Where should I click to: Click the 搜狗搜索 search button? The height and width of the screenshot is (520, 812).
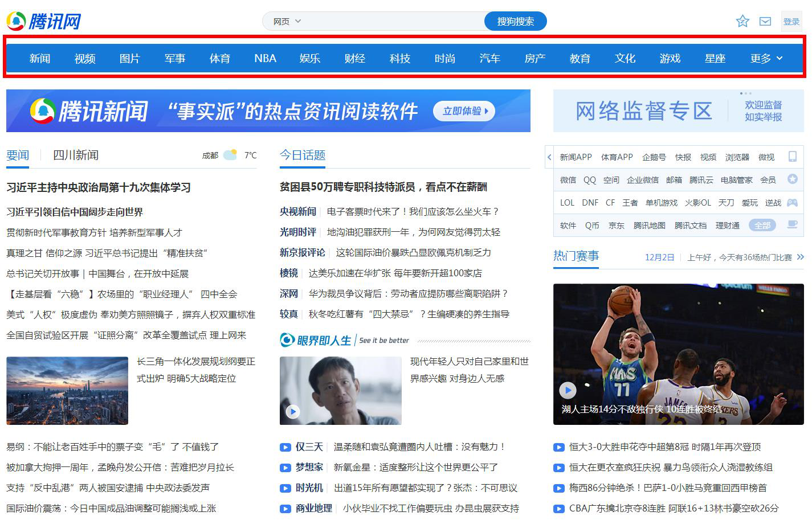(x=515, y=22)
